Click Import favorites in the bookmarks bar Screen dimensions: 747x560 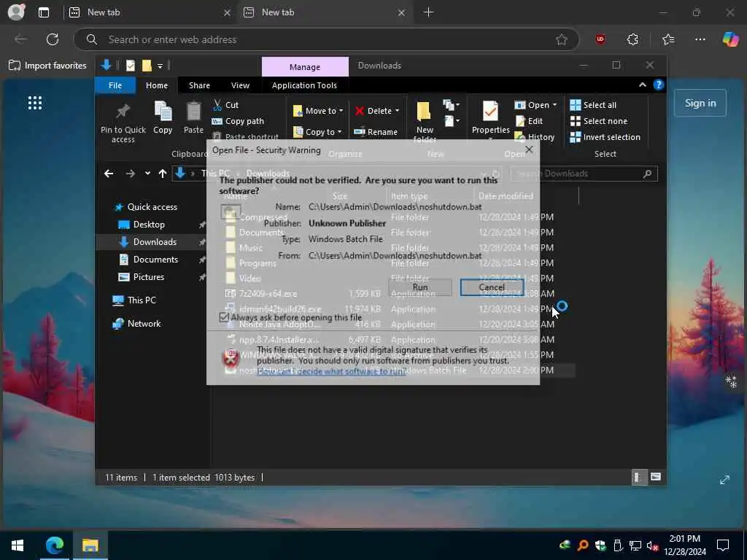[x=47, y=66]
